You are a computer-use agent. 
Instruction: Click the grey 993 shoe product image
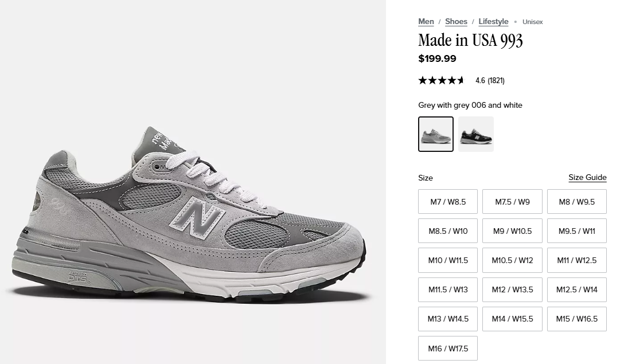pyautogui.click(x=189, y=218)
